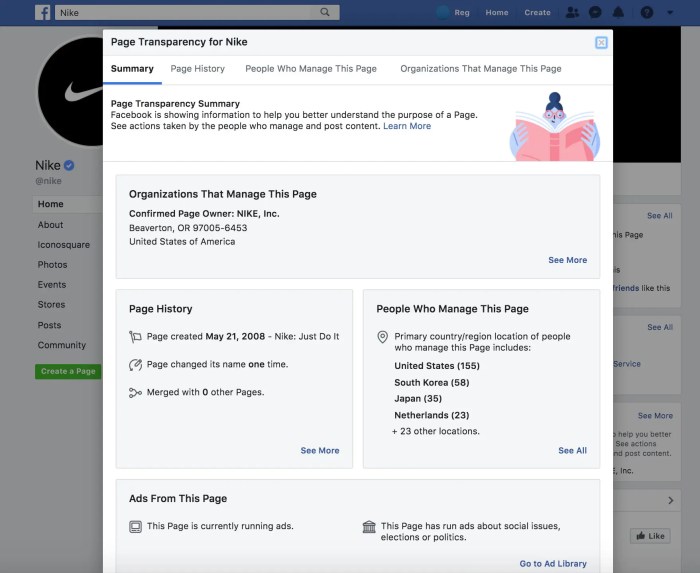
Task: Switch to the Page History tab
Action: (198, 69)
